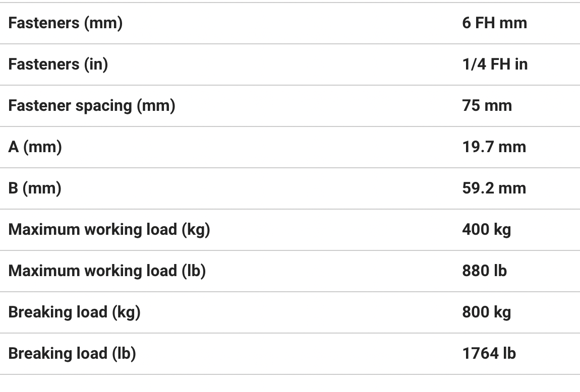Click the 'Fastener spacing (mm)' label
This screenshot has height=392, width=580.
[91, 106]
